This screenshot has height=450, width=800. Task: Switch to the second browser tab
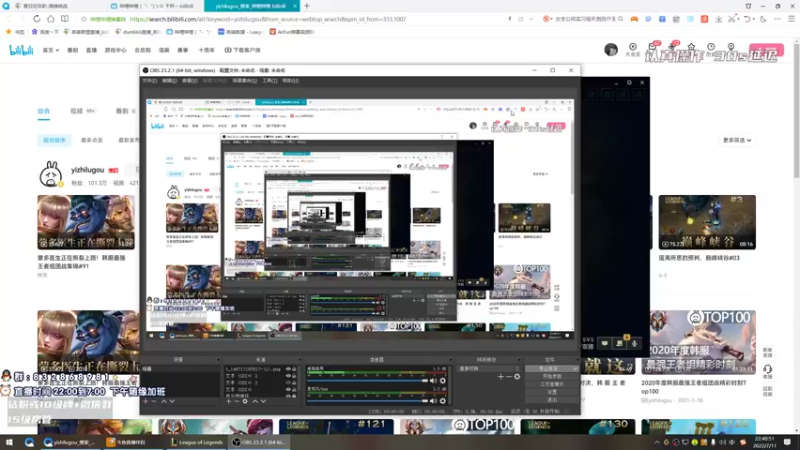point(156,6)
